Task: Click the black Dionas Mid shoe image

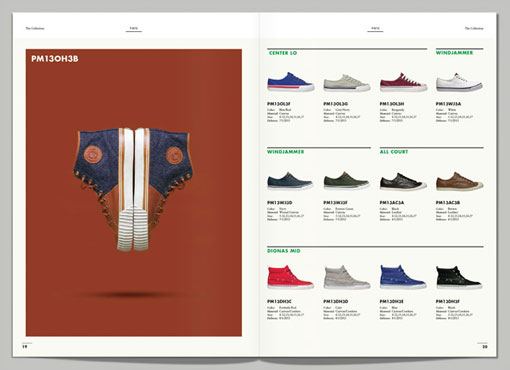Action: click(459, 277)
